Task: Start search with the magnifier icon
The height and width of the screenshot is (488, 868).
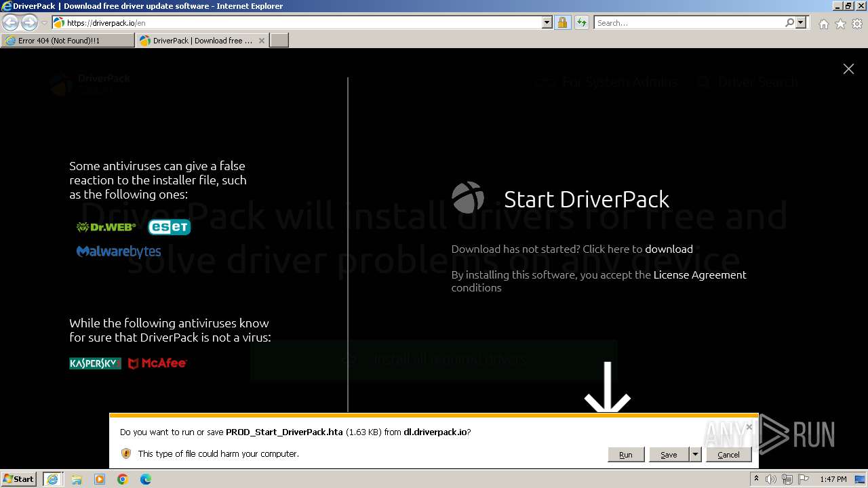Action: [x=789, y=22]
